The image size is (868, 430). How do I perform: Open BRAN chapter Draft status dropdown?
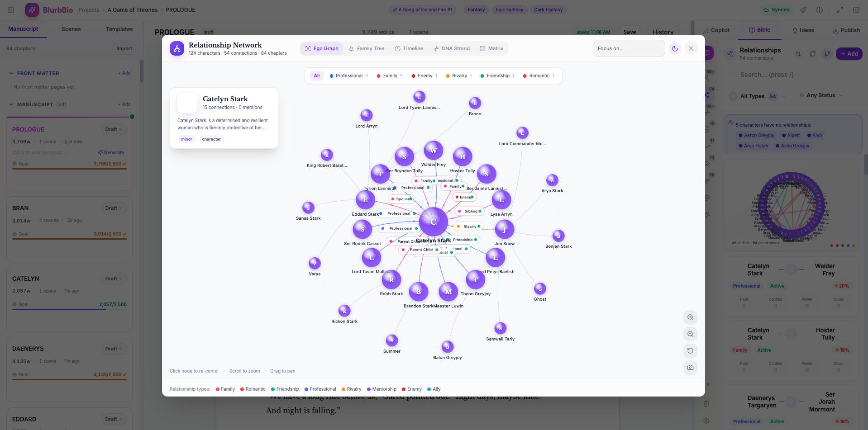[114, 208]
